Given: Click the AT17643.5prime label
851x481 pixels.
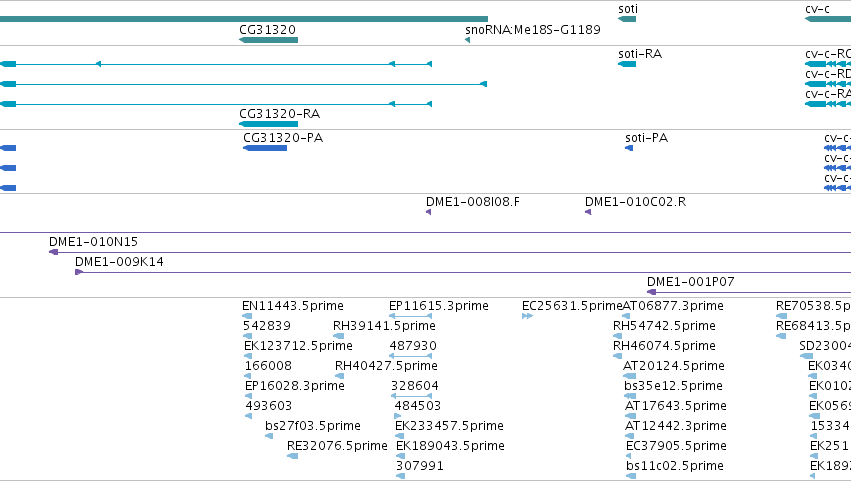Looking at the screenshot, I should (676, 406).
